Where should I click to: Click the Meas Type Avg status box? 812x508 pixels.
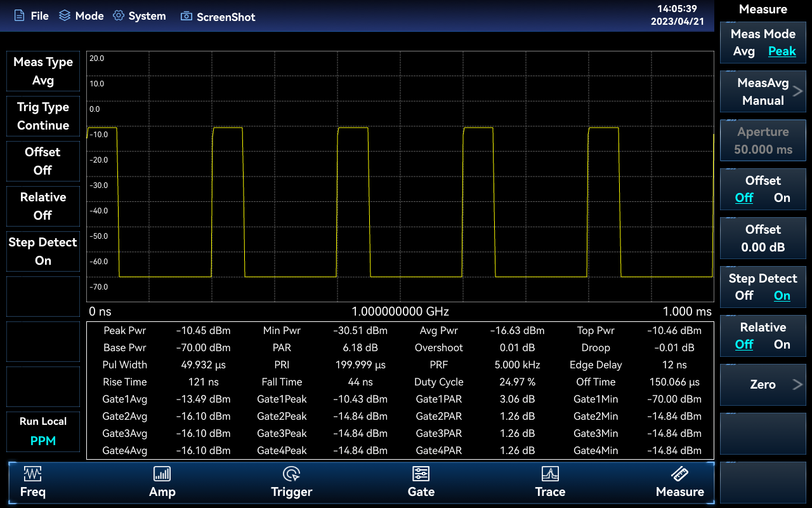click(x=43, y=71)
